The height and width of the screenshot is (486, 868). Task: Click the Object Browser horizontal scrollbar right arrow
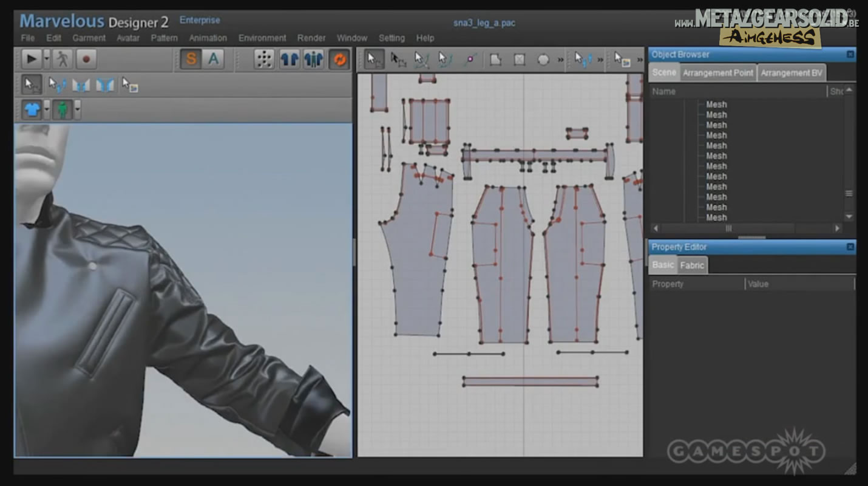tap(837, 228)
